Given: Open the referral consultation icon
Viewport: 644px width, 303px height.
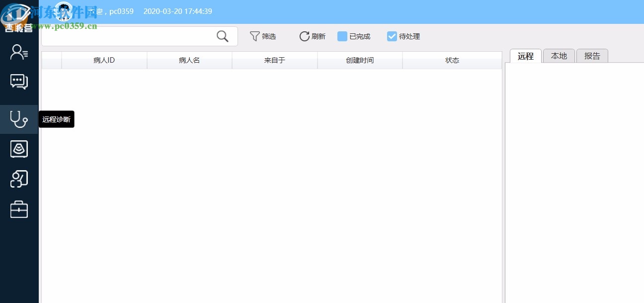Looking at the screenshot, I should click(x=19, y=179).
